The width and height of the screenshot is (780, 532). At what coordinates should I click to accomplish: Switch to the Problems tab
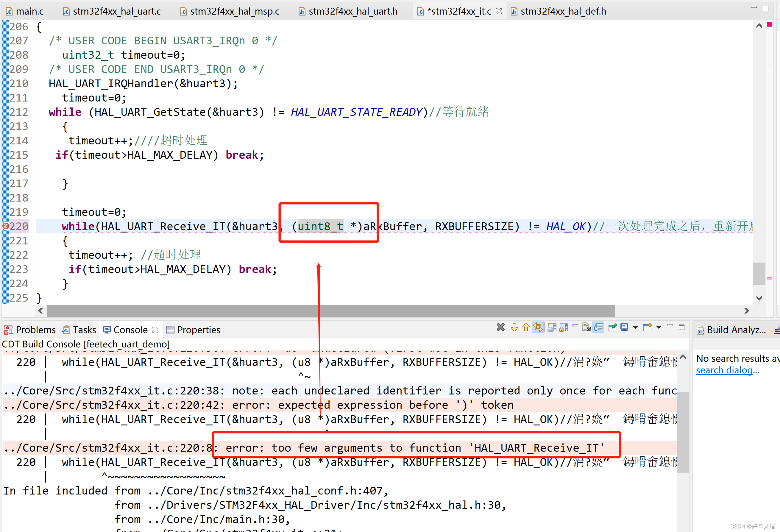35,330
